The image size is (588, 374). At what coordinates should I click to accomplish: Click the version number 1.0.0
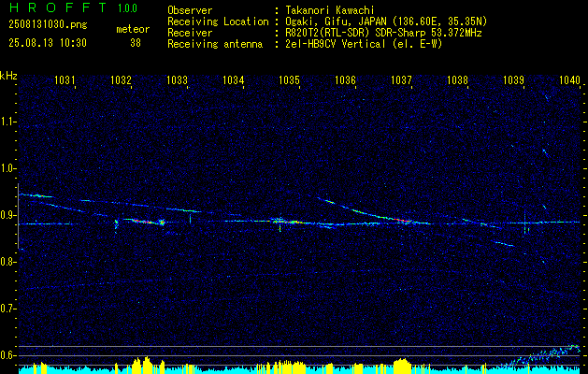(127, 8)
